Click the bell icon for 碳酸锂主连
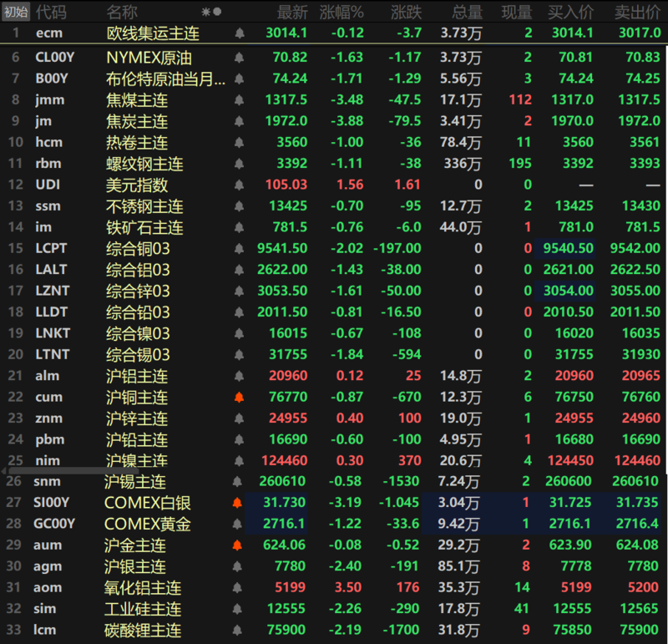Viewport: 668px width, 644px height. (x=237, y=630)
